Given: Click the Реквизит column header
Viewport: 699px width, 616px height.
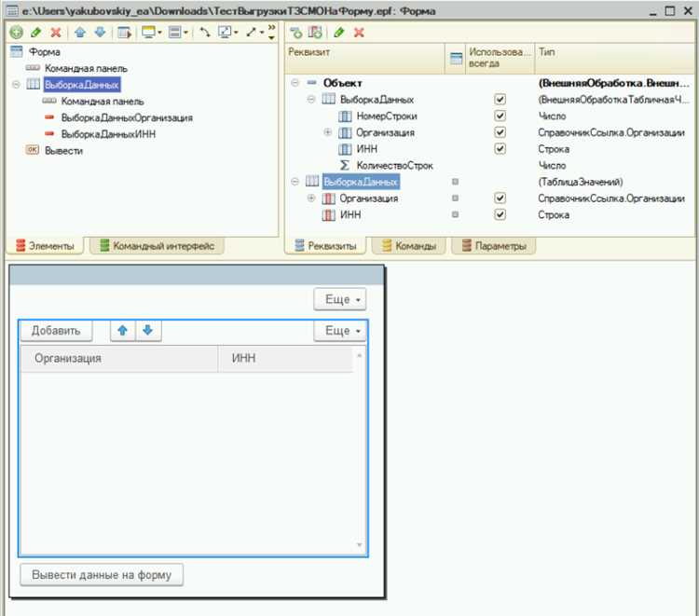Looking at the screenshot, I should pyautogui.click(x=364, y=59).
